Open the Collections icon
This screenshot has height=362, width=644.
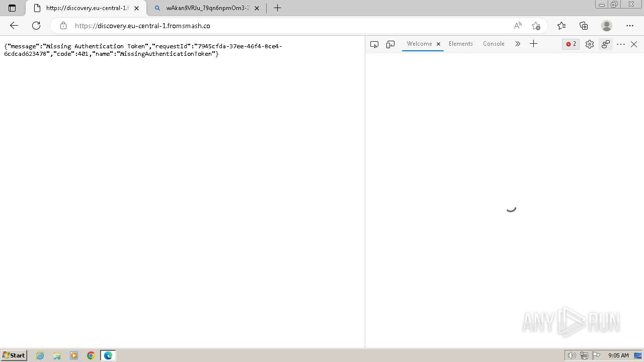click(584, 26)
